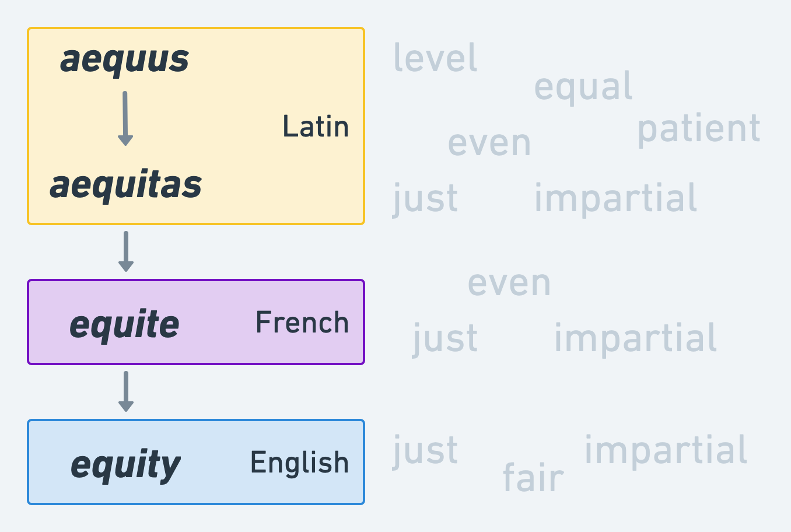This screenshot has height=532, width=791.
Task: Click the word even above the French row
Action: (x=509, y=283)
